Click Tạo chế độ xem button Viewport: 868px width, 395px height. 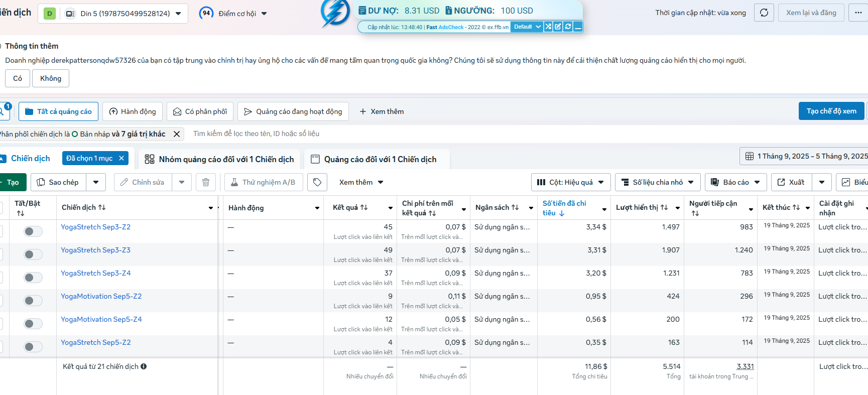click(831, 111)
